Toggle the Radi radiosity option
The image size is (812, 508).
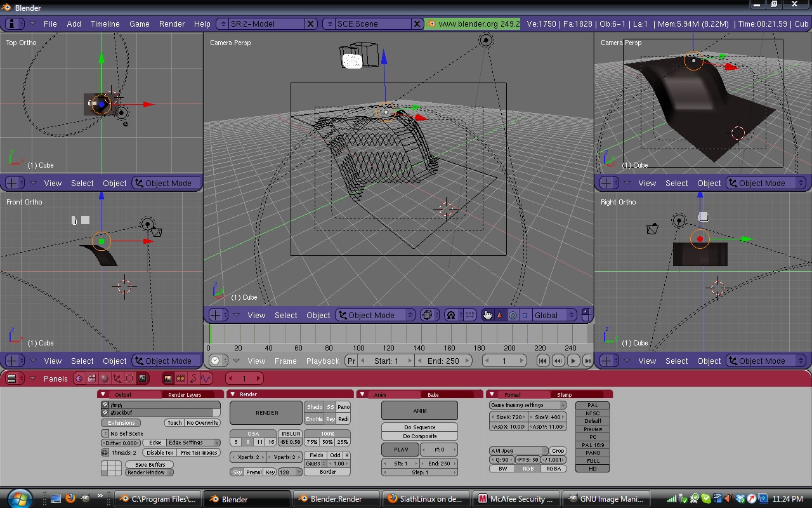click(x=343, y=419)
